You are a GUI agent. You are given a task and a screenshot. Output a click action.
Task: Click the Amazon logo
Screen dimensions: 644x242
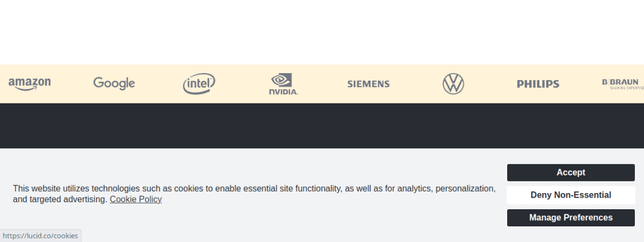30,83
